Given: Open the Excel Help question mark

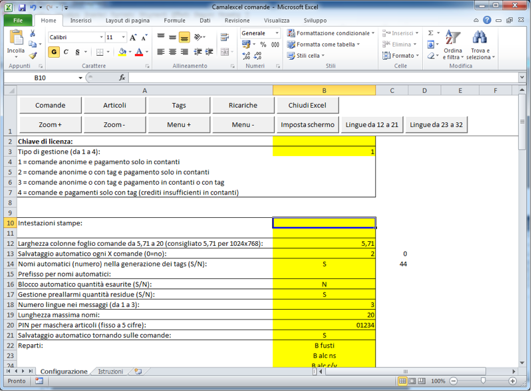Looking at the screenshot, I should click(487, 21).
